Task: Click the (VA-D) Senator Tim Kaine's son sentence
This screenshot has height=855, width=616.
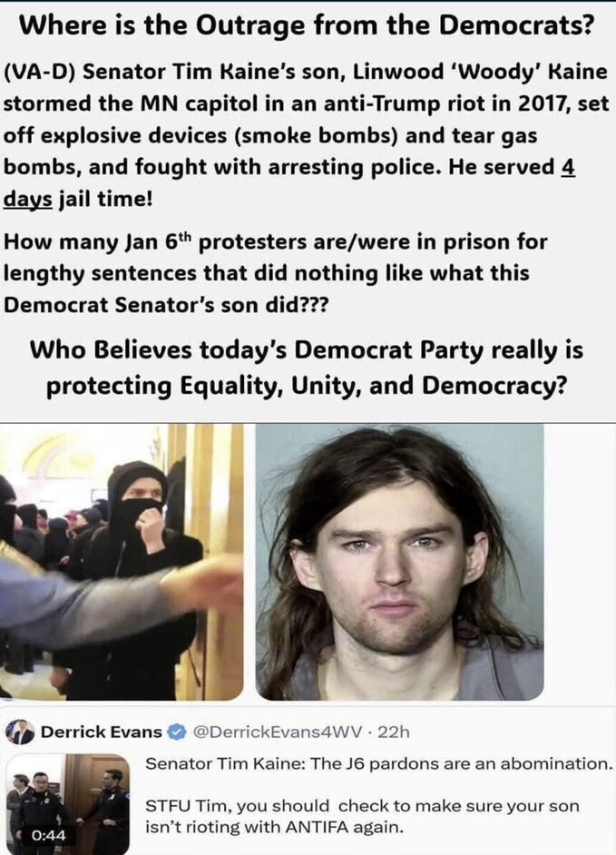Action: 305,136
